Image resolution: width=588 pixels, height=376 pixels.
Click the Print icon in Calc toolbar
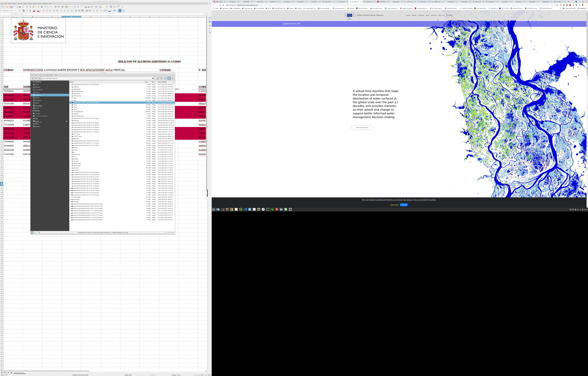pyautogui.click(x=20, y=7)
